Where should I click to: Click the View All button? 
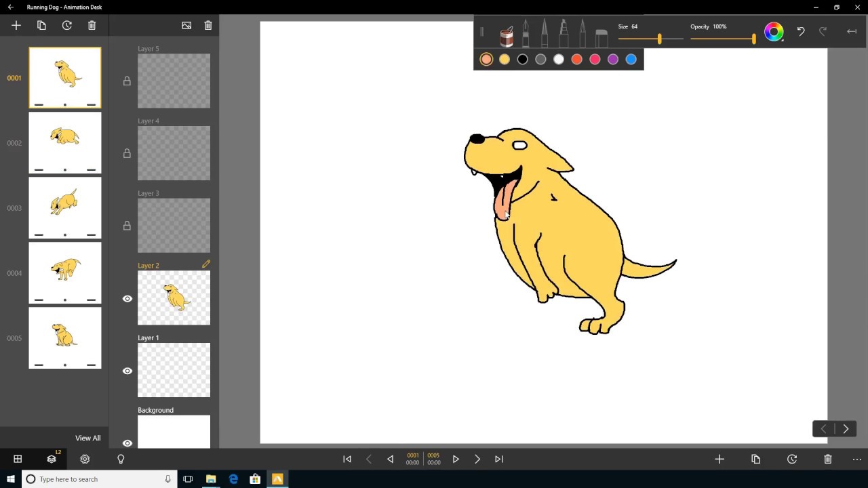point(87,438)
